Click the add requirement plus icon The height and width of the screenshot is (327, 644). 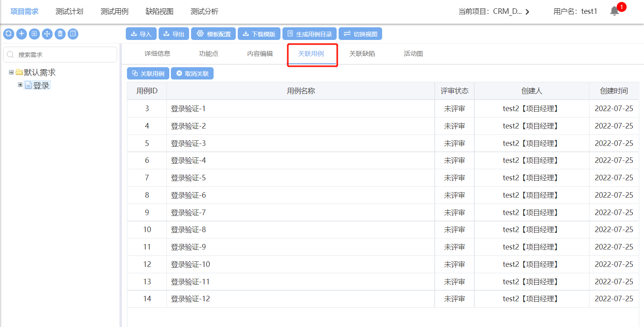click(x=21, y=34)
